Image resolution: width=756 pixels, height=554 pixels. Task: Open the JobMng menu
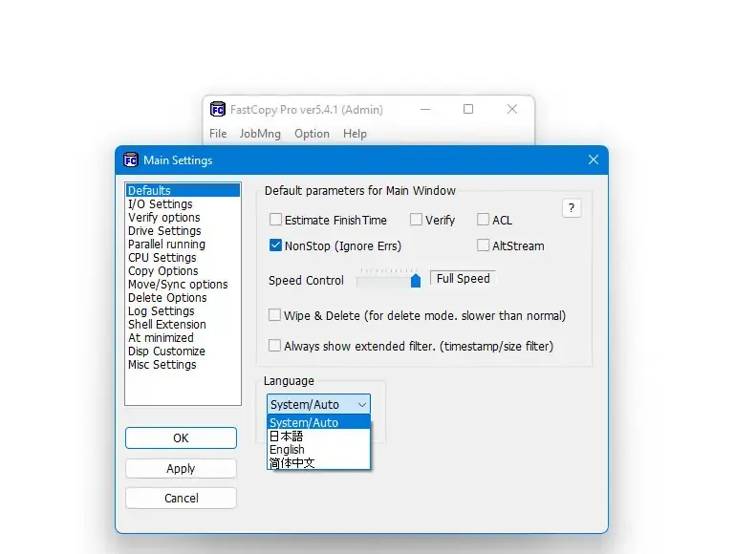(260, 134)
